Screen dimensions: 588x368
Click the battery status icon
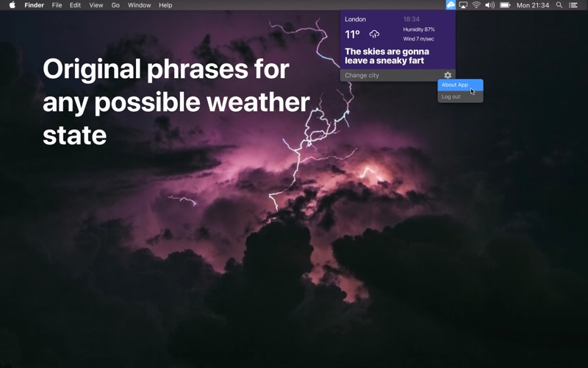[x=505, y=5]
